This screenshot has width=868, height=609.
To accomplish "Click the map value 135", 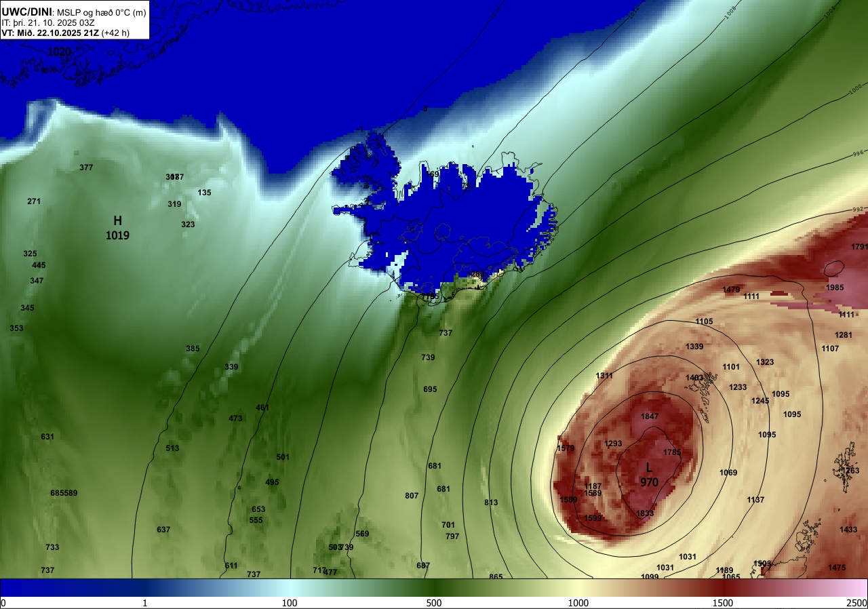I will coord(204,193).
